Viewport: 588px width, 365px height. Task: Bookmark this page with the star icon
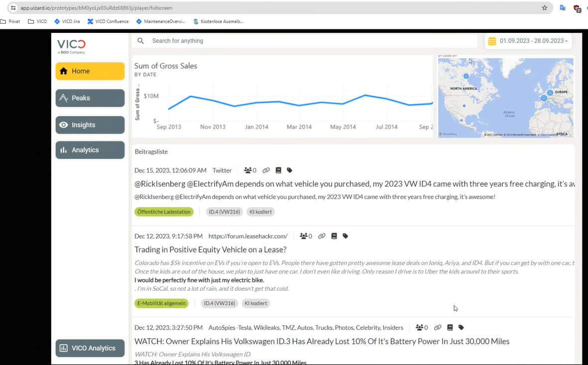tap(545, 8)
